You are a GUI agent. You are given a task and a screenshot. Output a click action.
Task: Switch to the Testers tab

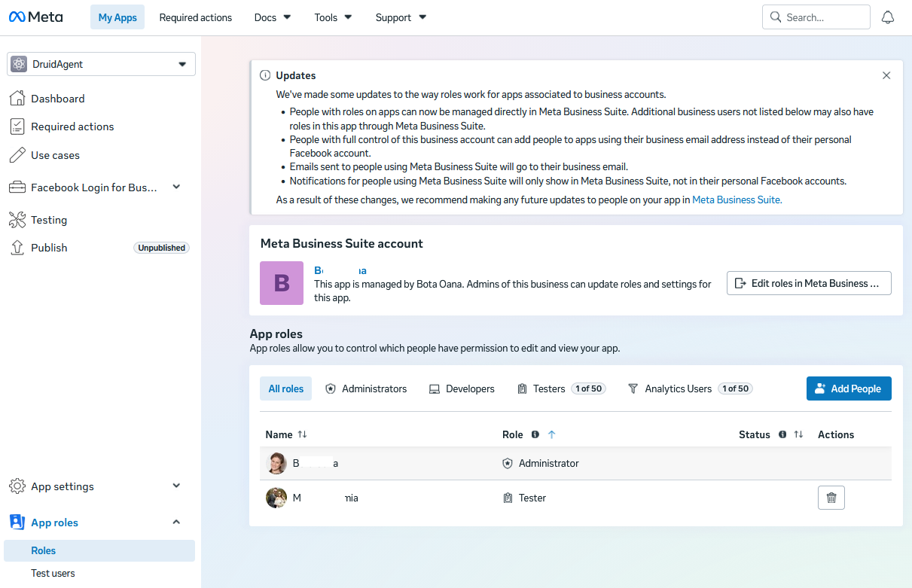[x=561, y=388]
